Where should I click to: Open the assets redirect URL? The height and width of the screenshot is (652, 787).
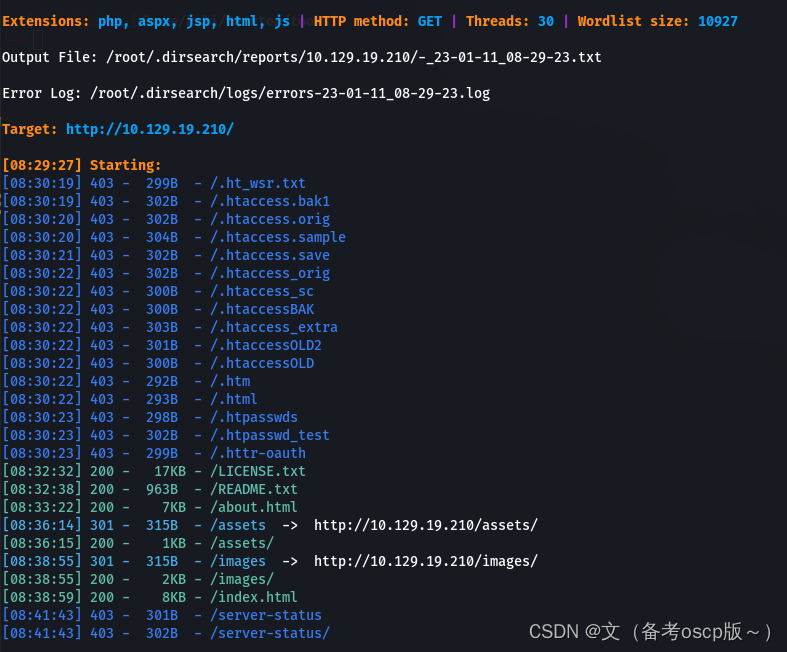point(425,525)
